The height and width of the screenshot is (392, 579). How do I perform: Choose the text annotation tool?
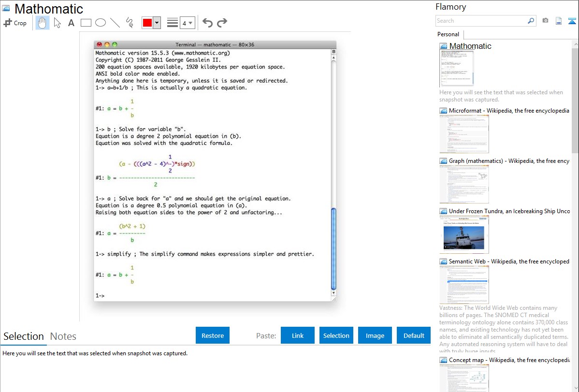point(71,23)
